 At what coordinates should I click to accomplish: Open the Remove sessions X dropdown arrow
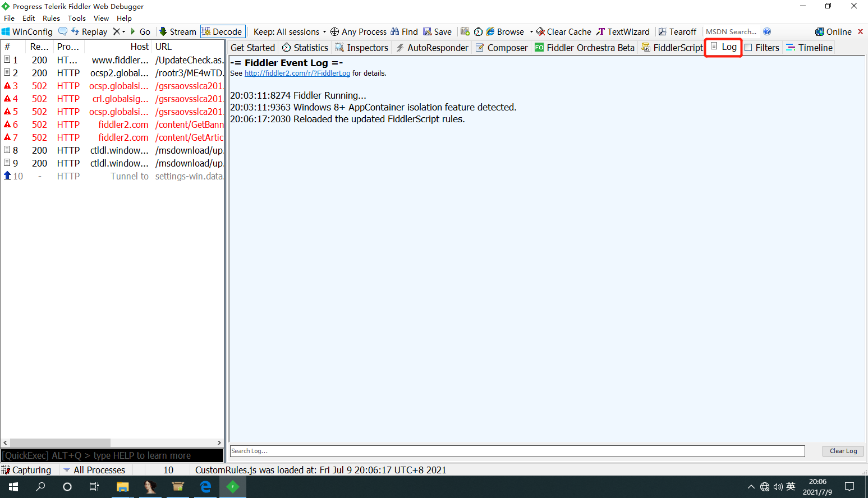pyautogui.click(x=123, y=32)
